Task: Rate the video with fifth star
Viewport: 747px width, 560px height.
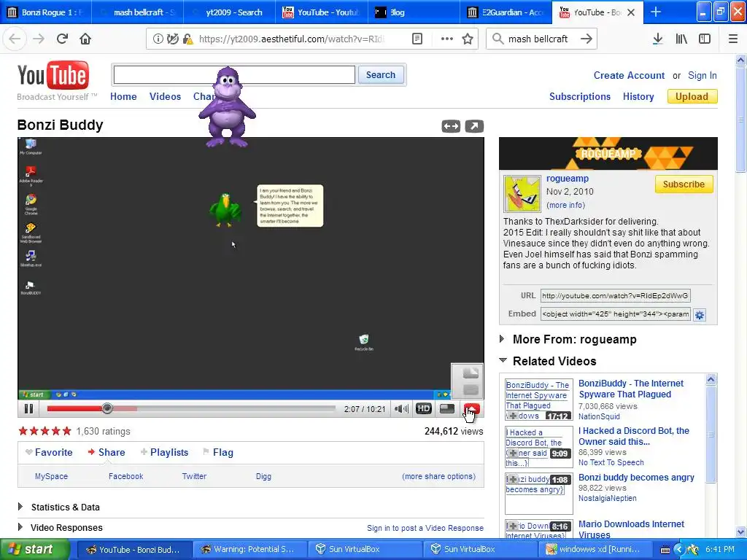Action: tap(66, 432)
